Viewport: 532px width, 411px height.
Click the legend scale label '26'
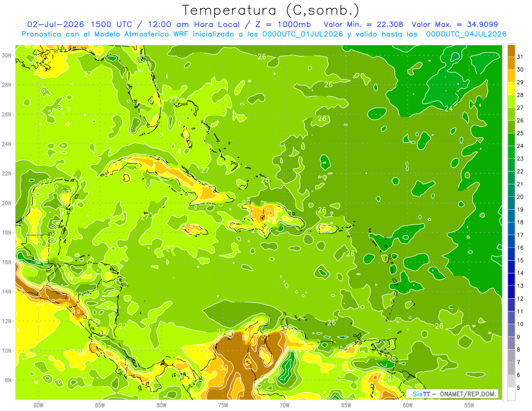520,120
